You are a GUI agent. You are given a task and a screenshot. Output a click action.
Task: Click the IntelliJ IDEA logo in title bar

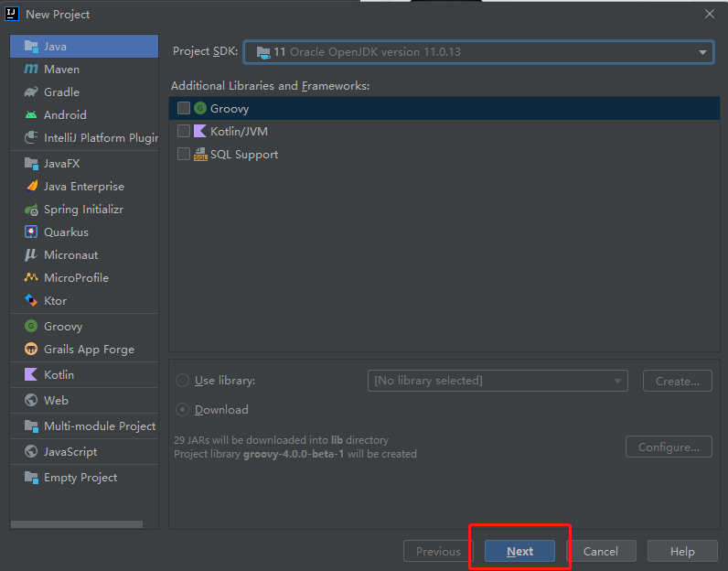[12, 14]
